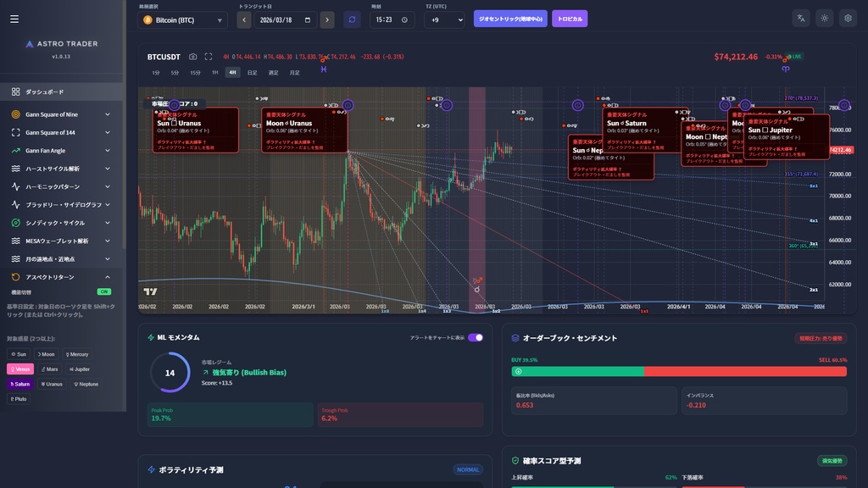Toggle アラートをチャートに表示 switch

point(476,336)
